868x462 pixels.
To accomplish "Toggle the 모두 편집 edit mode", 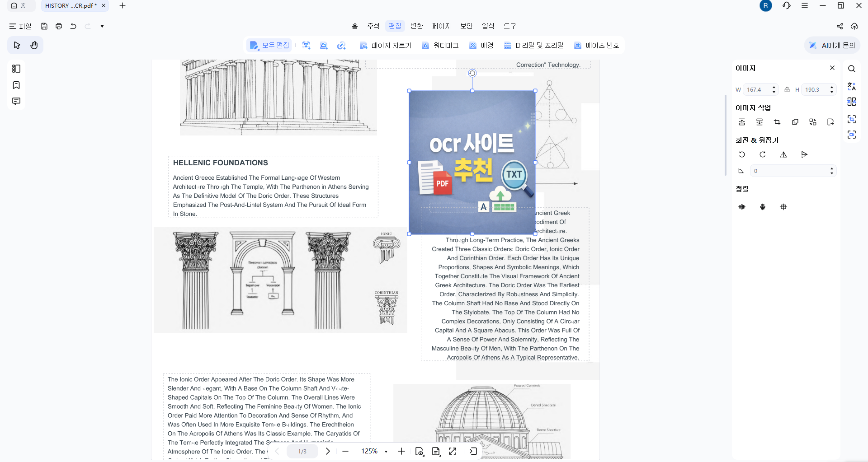I will tap(269, 45).
